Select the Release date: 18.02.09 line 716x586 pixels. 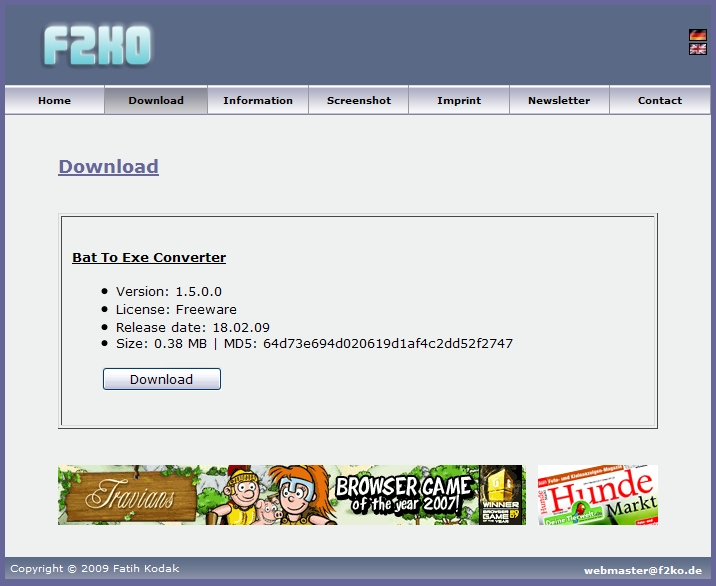coord(193,327)
